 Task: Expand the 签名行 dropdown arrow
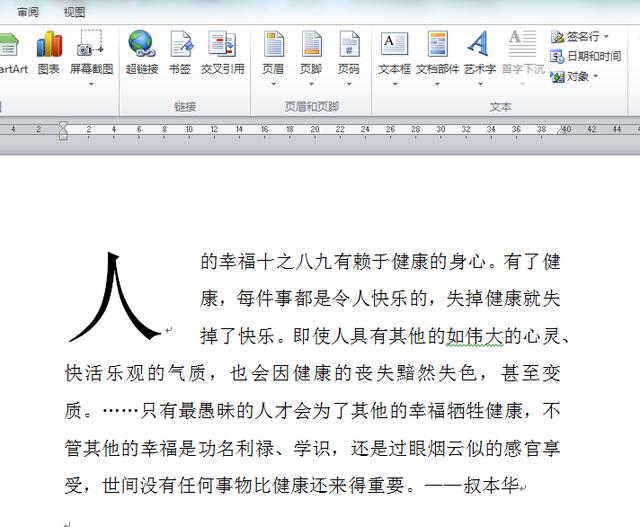tap(606, 37)
